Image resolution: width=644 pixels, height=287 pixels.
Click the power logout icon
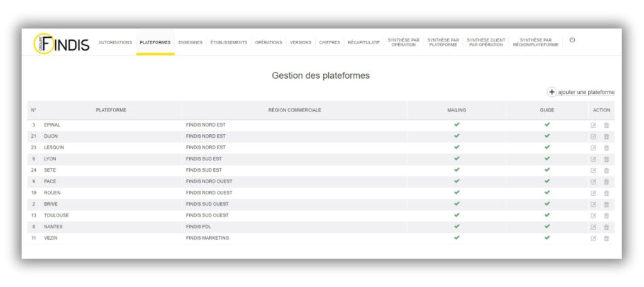pos(572,40)
